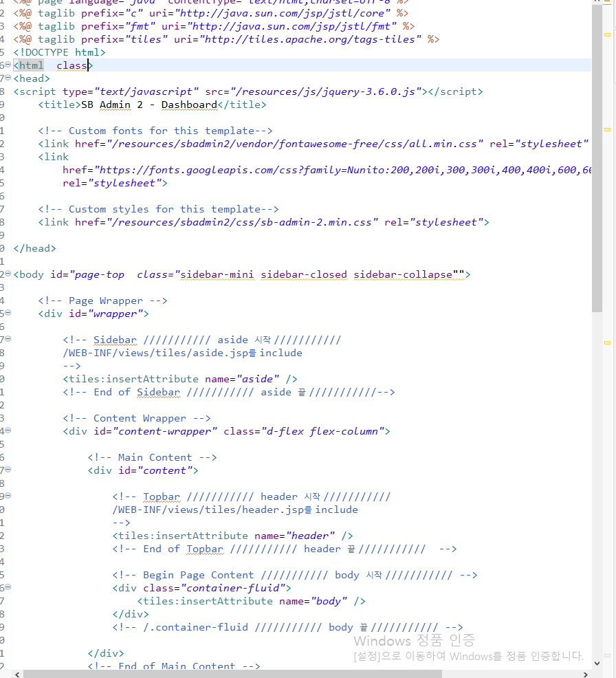Collapse the html tag fold marker
The width and height of the screenshot is (616, 678).
(x=8, y=65)
